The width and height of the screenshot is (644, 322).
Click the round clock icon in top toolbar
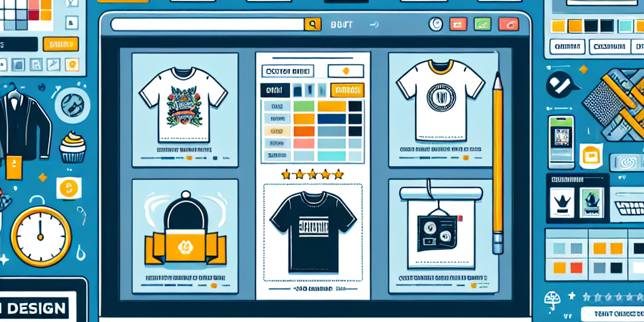(x=436, y=25)
